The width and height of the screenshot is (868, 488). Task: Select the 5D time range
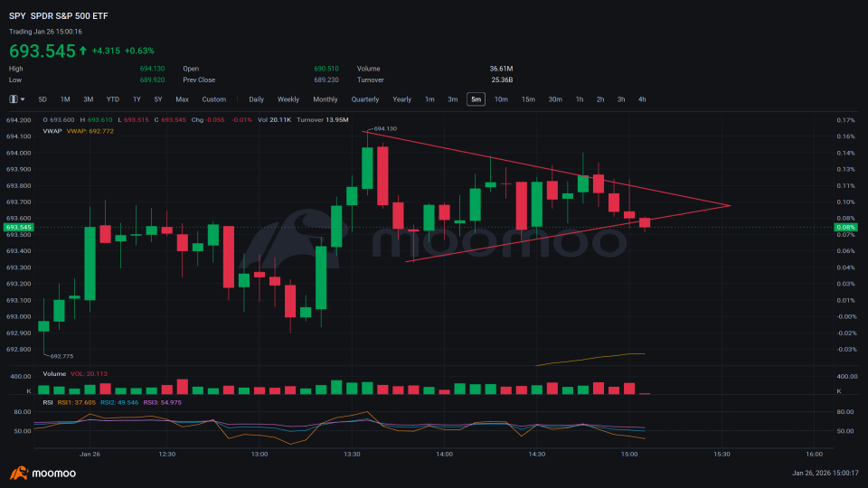click(42, 99)
